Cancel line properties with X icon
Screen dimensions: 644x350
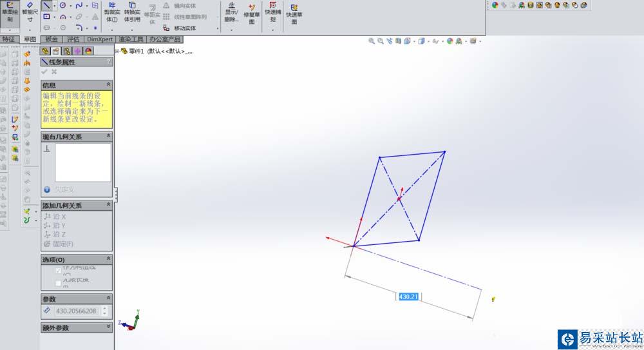tap(54, 72)
